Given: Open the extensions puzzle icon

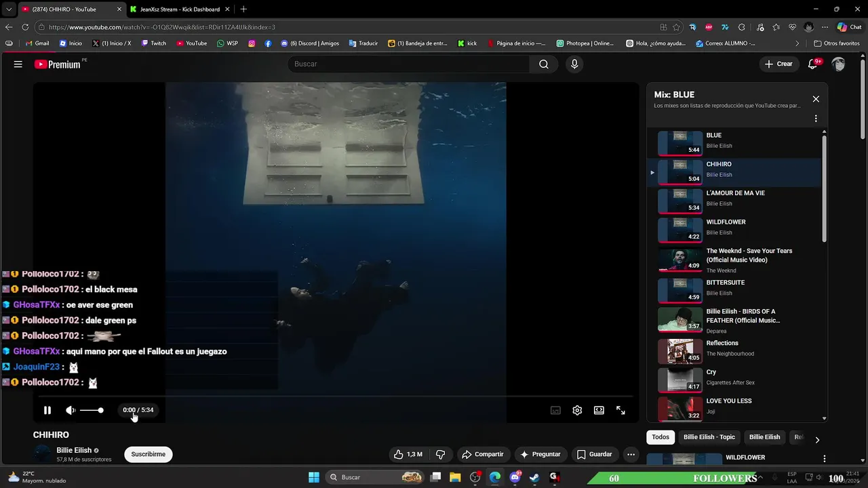Looking at the screenshot, I should pyautogui.click(x=741, y=27).
